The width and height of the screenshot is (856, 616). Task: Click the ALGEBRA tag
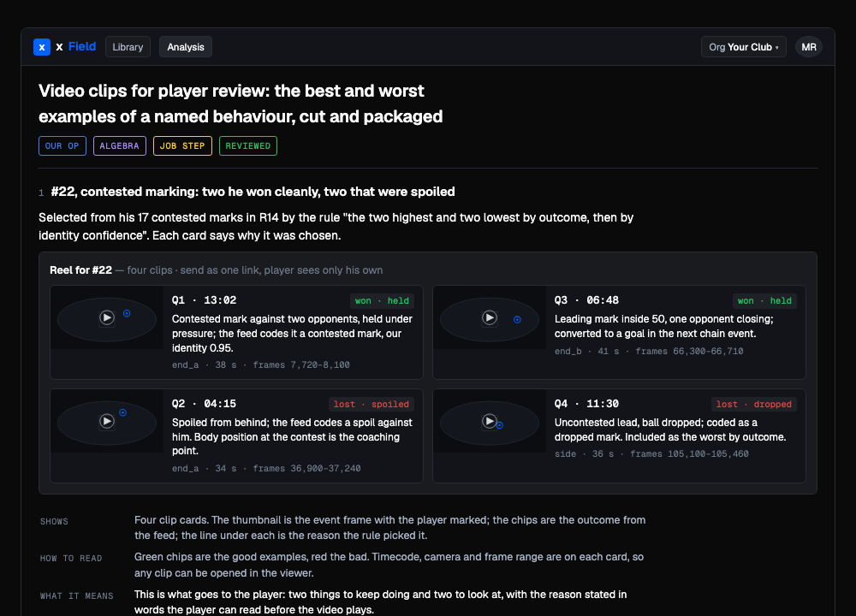click(x=120, y=145)
